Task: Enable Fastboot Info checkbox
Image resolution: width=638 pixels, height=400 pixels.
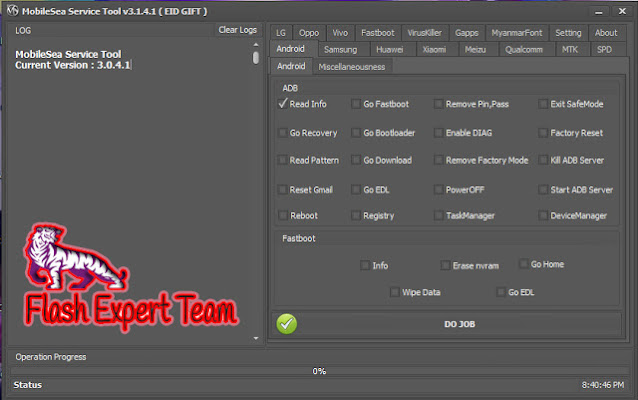Action: [x=365, y=265]
